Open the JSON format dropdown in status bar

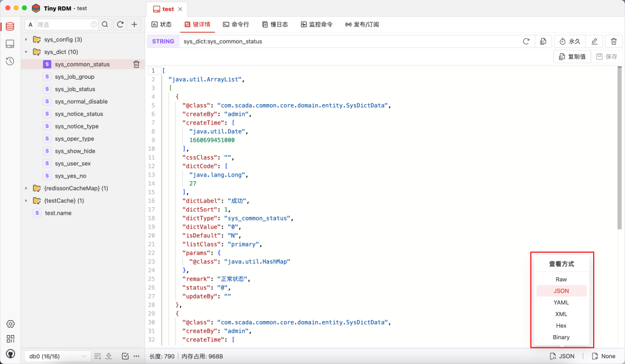[x=562, y=356]
